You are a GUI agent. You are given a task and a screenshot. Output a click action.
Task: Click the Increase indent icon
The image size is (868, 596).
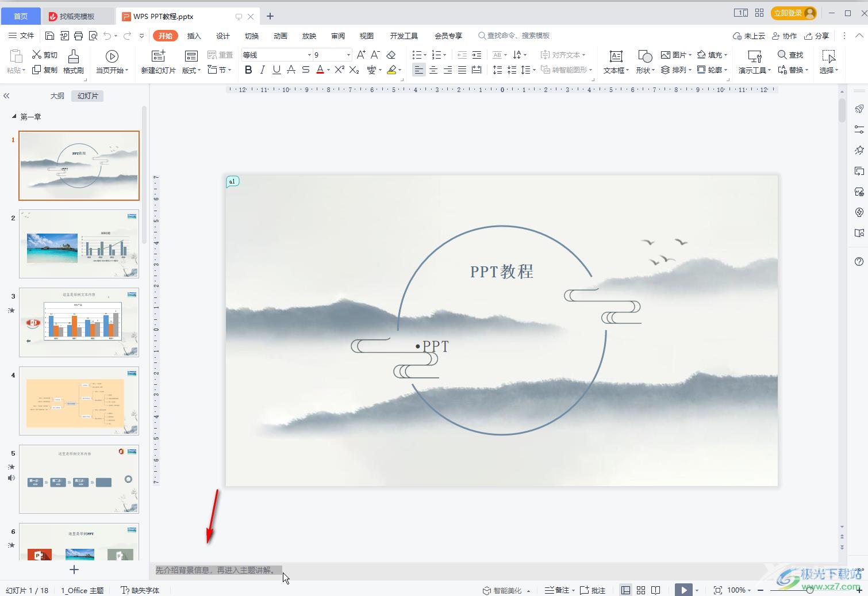[477, 55]
